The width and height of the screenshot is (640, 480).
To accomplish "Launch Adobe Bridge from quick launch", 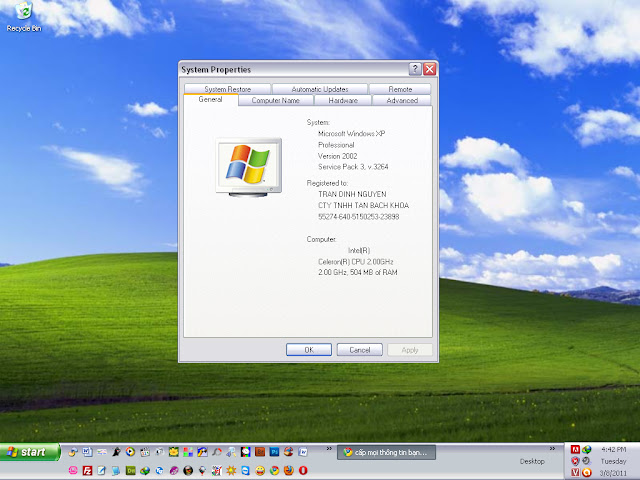I will (260, 451).
